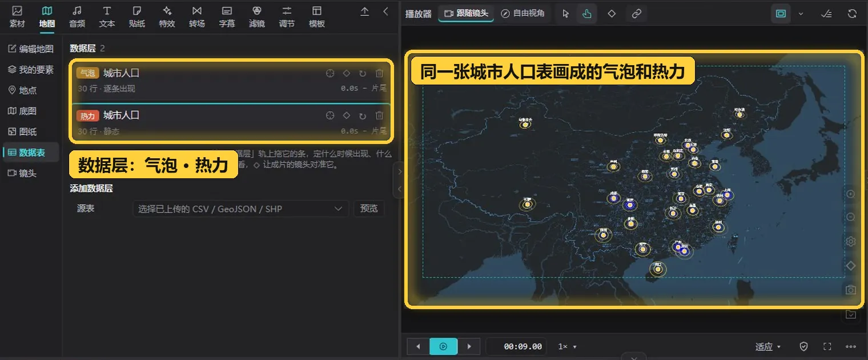Image resolution: width=868 pixels, height=360 pixels.
Task: Add keyframe diamond for 气泡 layer
Action: pyautogui.click(x=346, y=73)
